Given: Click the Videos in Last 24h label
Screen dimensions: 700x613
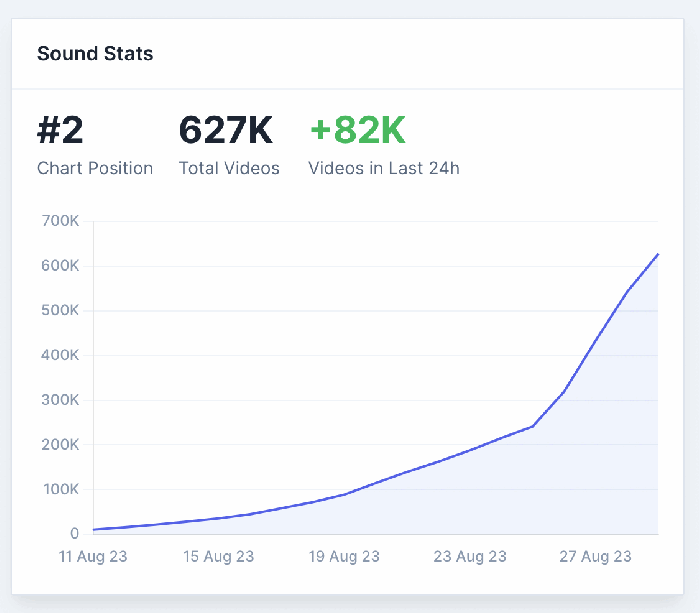Looking at the screenshot, I should 384,168.
